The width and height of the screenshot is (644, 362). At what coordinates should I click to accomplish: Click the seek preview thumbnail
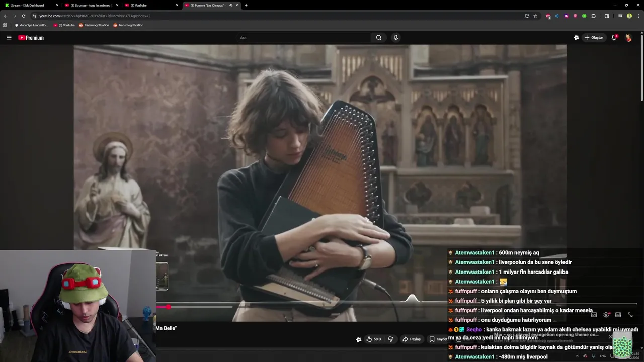tap(162, 276)
